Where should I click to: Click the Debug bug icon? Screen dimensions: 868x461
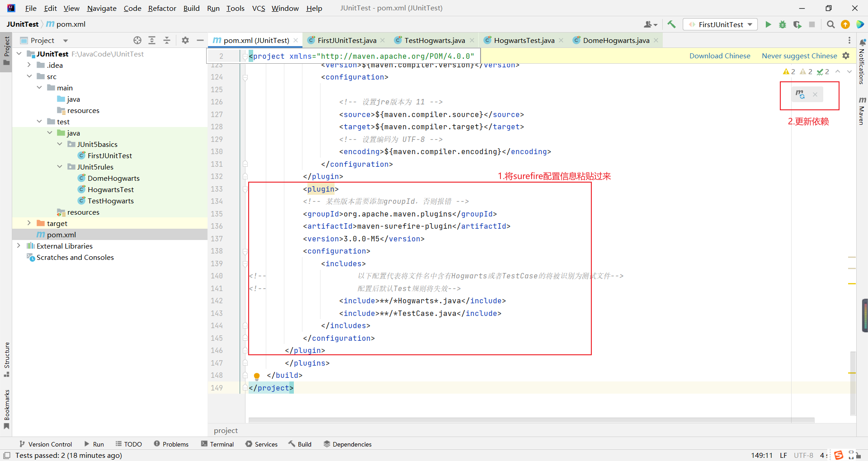click(x=782, y=24)
